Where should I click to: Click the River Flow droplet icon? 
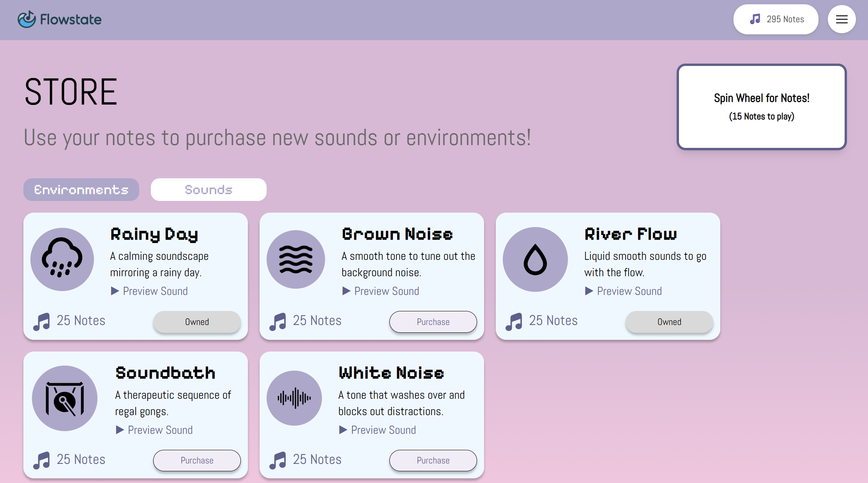click(535, 259)
